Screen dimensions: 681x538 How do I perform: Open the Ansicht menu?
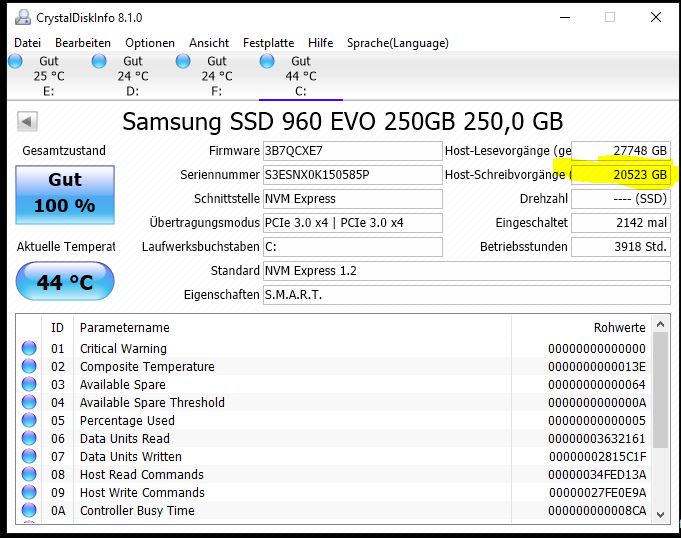(x=209, y=43)
